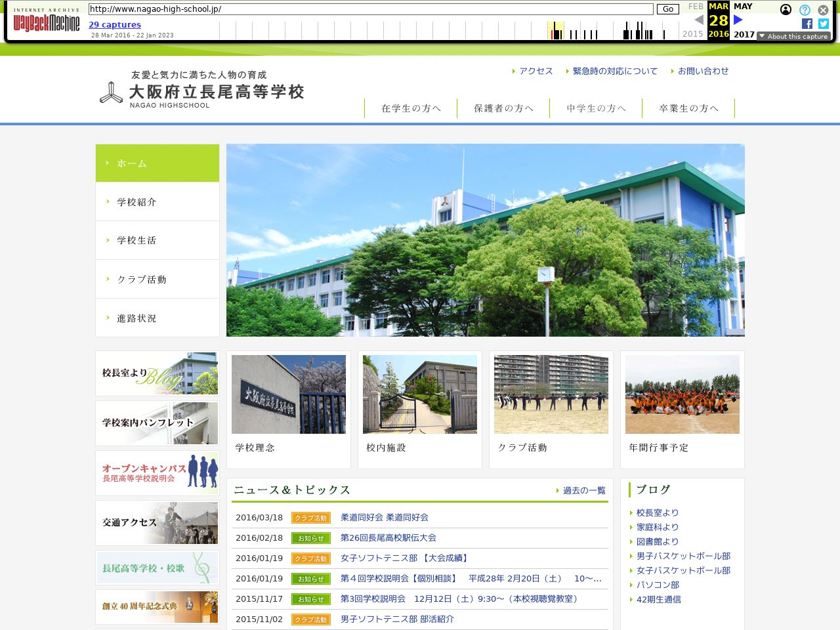Go to the next capture arrow

738,20
